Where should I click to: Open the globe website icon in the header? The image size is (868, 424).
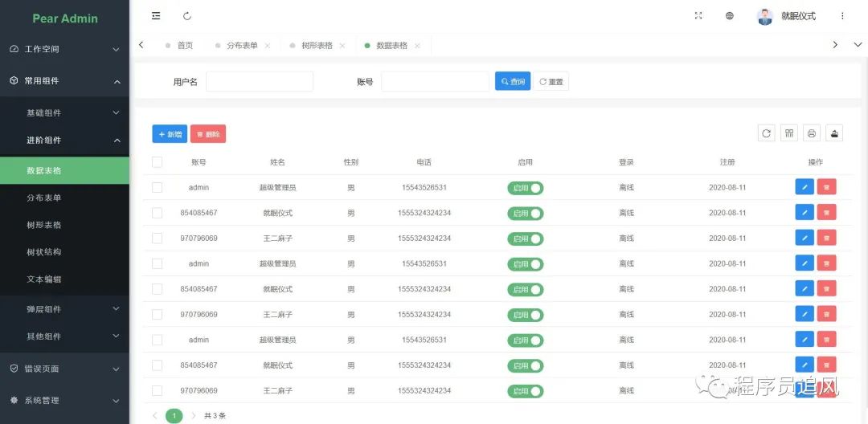click(x=730, y=16)
